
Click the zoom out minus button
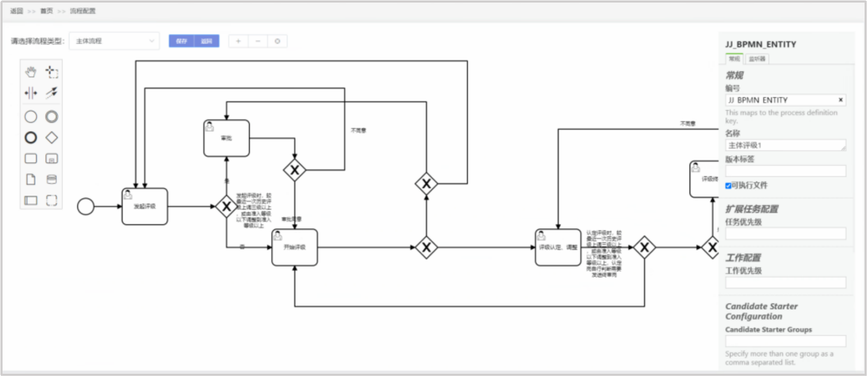[258, 41]
